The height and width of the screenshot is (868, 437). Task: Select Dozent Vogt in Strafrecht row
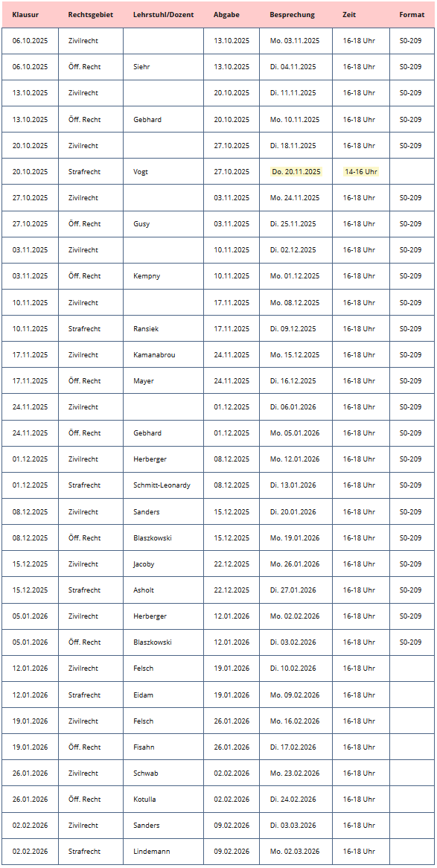click(141, 172)
